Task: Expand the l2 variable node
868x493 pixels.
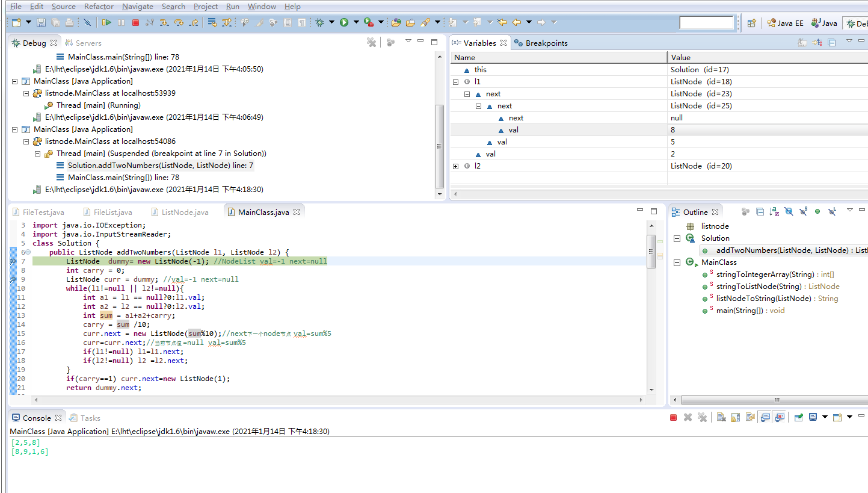Action: click(x=456, y=166)
